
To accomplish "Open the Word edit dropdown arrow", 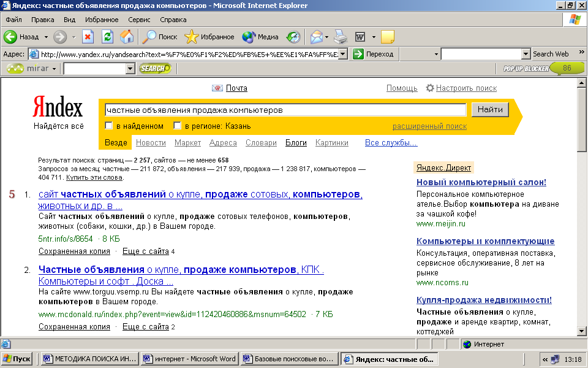I will [x=374, y=37].
